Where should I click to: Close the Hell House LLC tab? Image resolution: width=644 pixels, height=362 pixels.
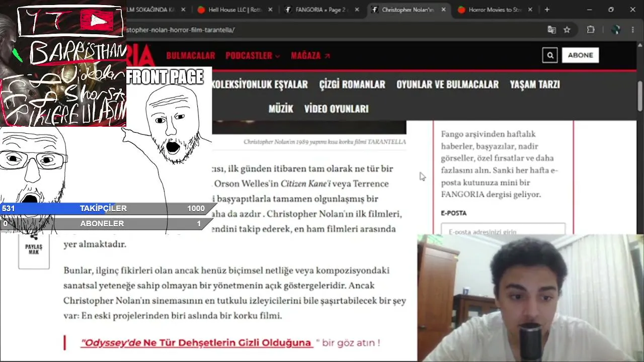271,10
